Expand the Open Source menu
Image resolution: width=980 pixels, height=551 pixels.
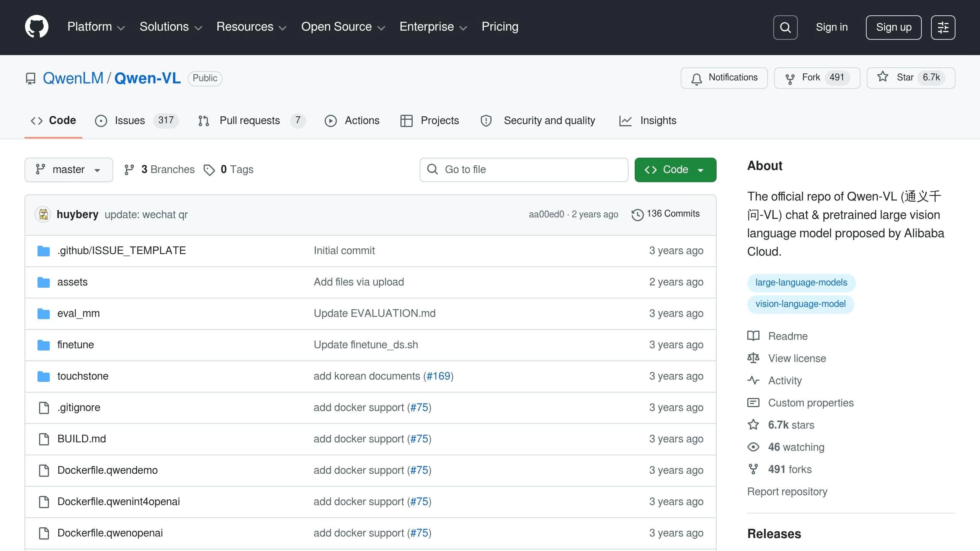[343, 27]
